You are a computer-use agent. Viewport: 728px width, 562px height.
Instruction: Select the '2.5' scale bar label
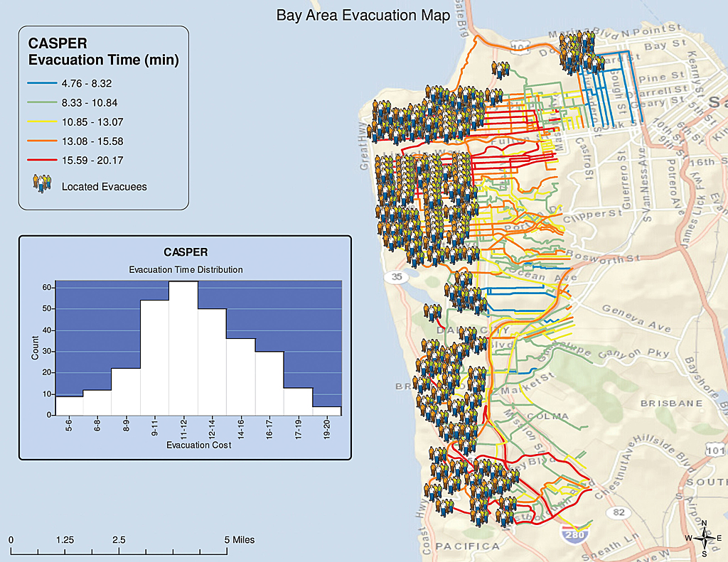(x=119, y=540)
